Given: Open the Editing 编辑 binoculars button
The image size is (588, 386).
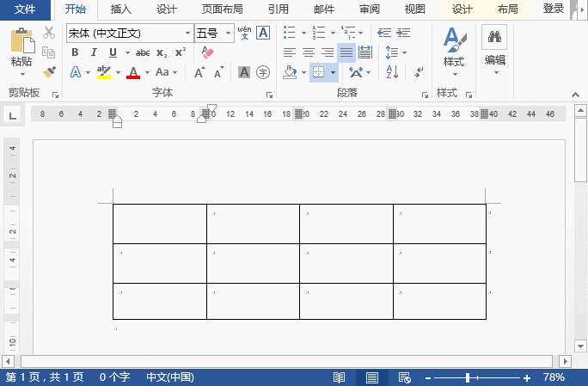Looking at the screenshot, I should tap(495, 50).
